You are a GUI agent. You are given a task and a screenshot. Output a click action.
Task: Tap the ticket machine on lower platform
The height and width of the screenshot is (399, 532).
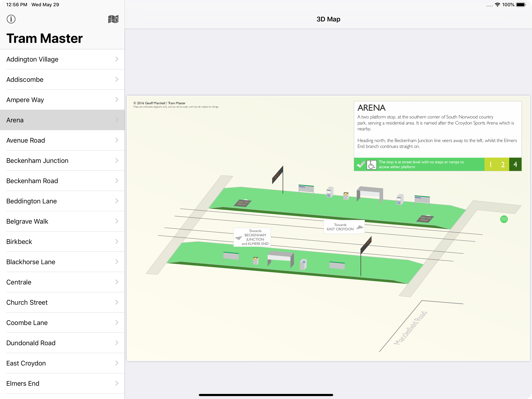coord(303,265)
